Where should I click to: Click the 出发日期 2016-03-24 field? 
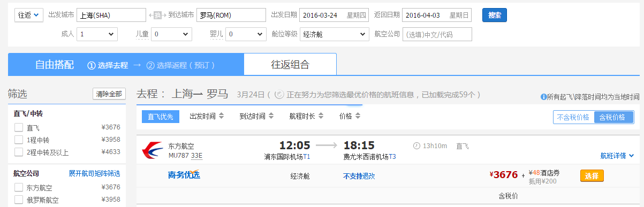click(335, 15)
